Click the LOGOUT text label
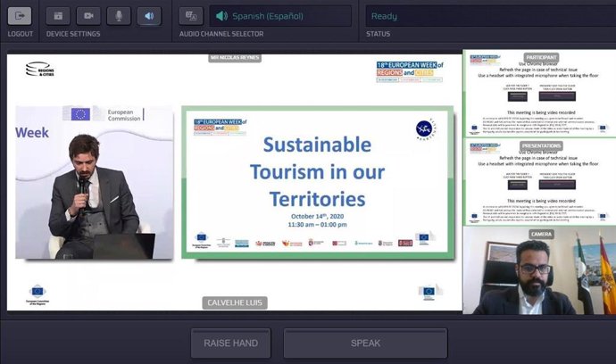616x364 pixels. [x=20, y=34]
